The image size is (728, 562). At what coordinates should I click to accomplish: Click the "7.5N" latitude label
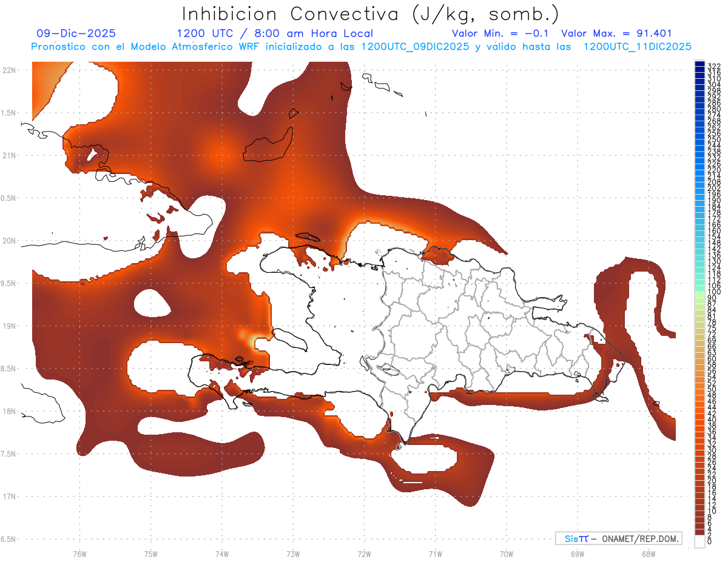coord(9,454)
